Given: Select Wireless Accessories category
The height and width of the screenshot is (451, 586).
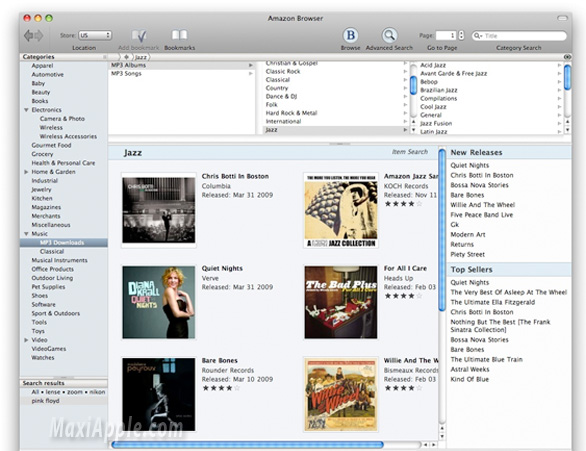Looking at the screenshot, I should tap(68, 136).
